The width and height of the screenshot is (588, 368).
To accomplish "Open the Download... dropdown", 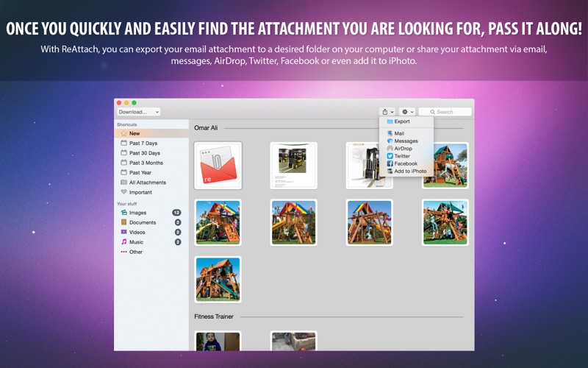I will click(138, 112).
